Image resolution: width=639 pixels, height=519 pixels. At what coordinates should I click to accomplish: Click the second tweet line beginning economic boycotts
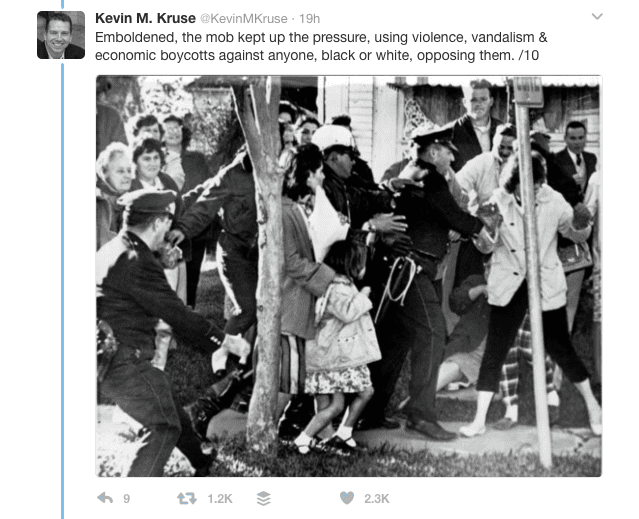pos(317,55)
